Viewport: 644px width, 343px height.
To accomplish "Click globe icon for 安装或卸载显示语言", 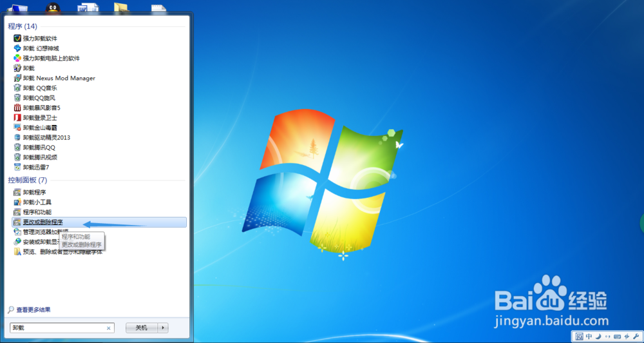I will pyautogui.click(x=17, y=242).
